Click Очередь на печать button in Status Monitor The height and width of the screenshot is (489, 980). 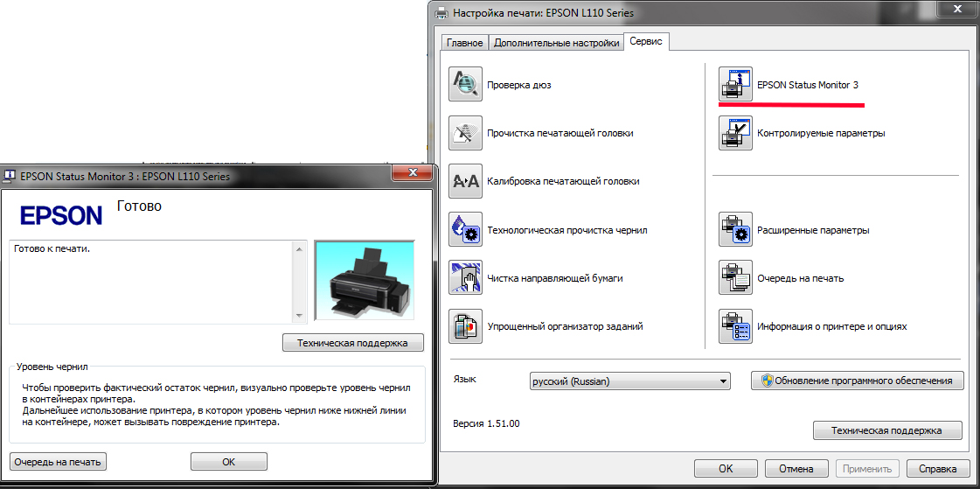[x=58, y=462]
